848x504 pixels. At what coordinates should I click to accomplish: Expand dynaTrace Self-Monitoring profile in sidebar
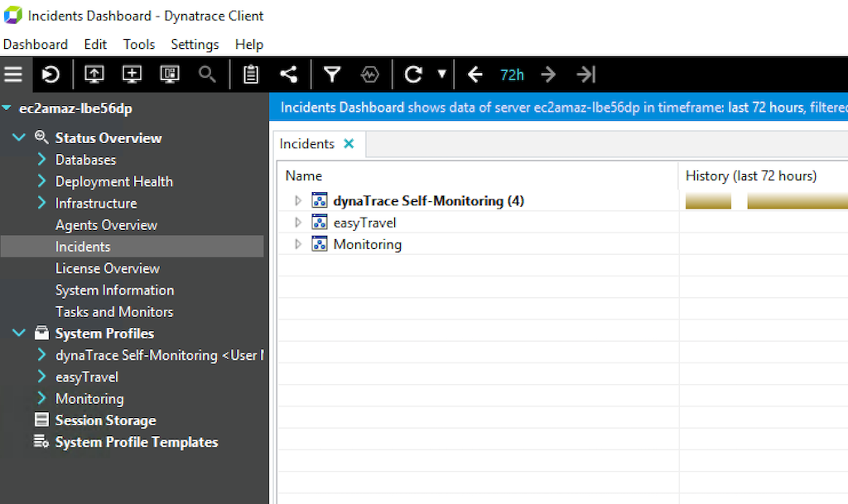[x=41, y=354]
